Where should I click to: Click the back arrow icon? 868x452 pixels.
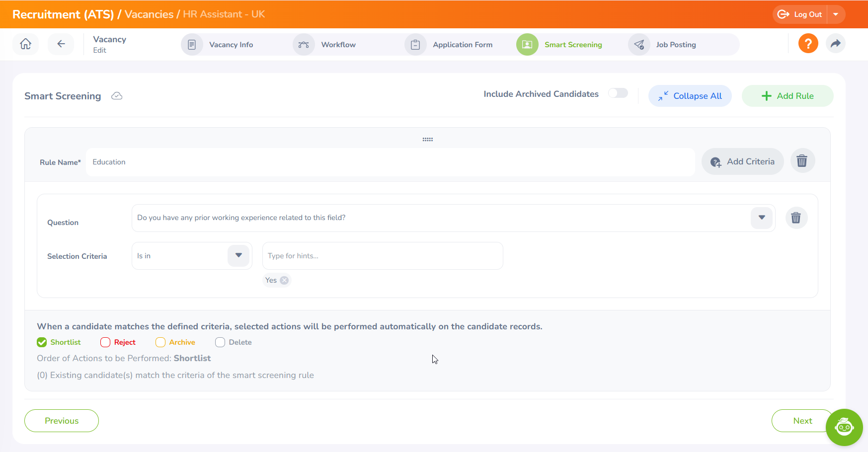pyautogui.click(x=61, y=44)
